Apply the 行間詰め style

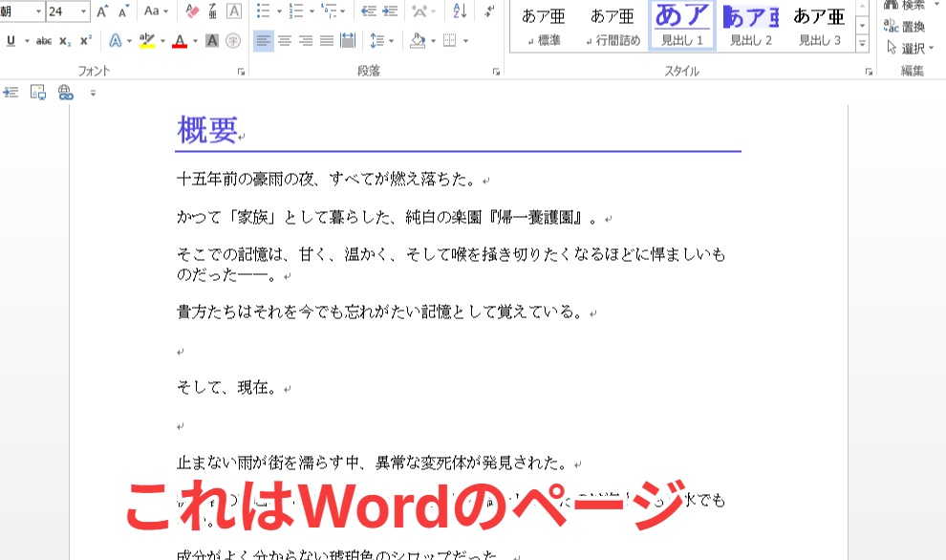[613, 26]
